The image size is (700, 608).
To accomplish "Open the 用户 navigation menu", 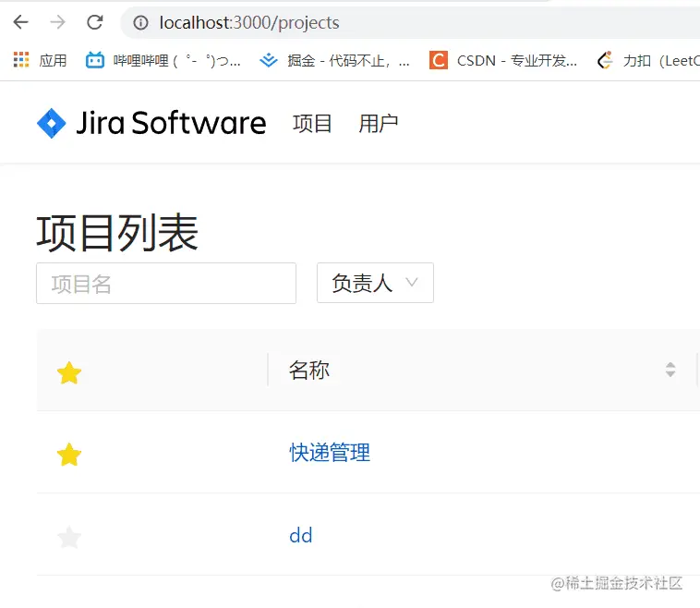I will [378, 123].
